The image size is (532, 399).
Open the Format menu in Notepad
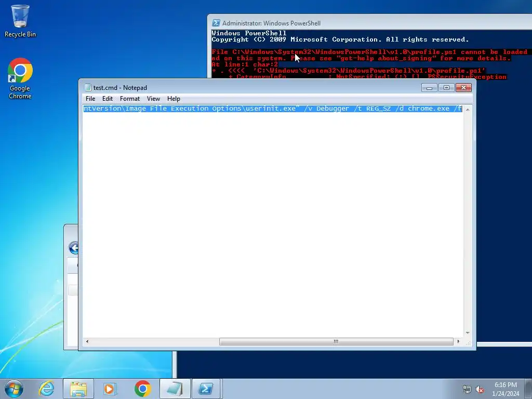point(129,99)
